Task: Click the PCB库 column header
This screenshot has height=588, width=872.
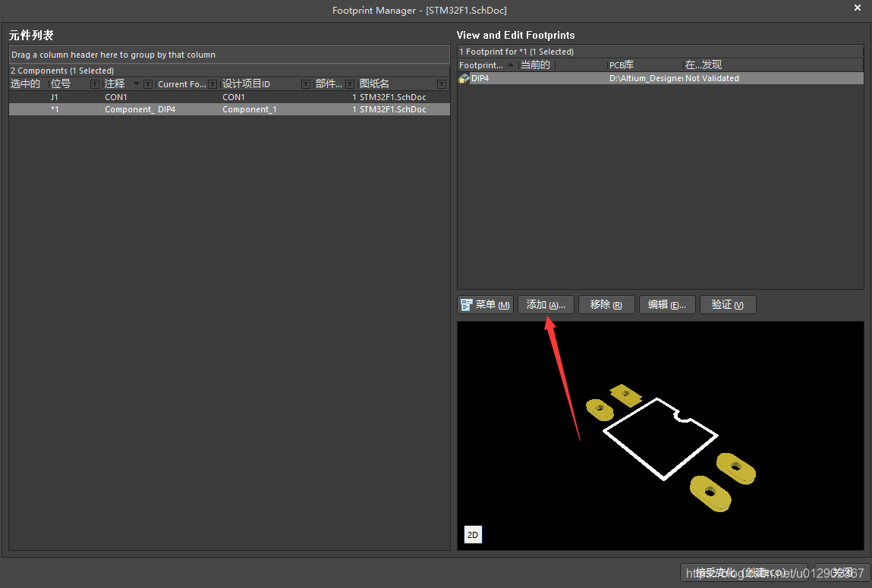Action: point(645,65)
